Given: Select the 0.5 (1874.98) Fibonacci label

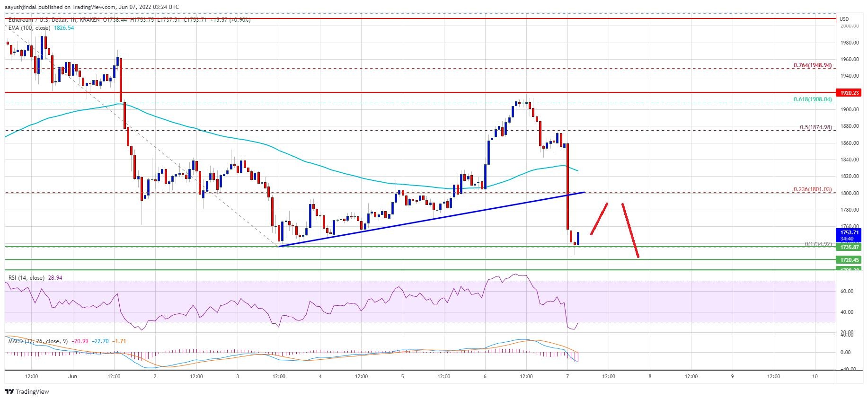Looking at the screenshot, I should pos(815,127).
